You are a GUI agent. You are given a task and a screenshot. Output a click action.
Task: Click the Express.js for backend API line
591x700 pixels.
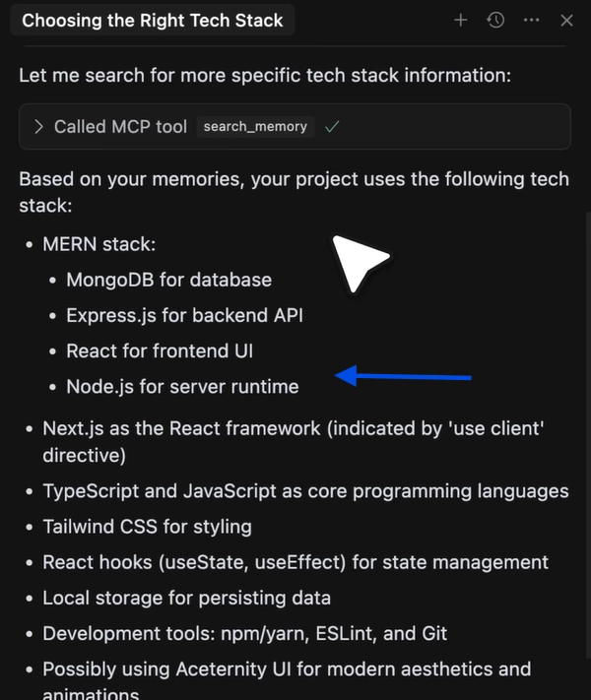[x=184, y=316]
